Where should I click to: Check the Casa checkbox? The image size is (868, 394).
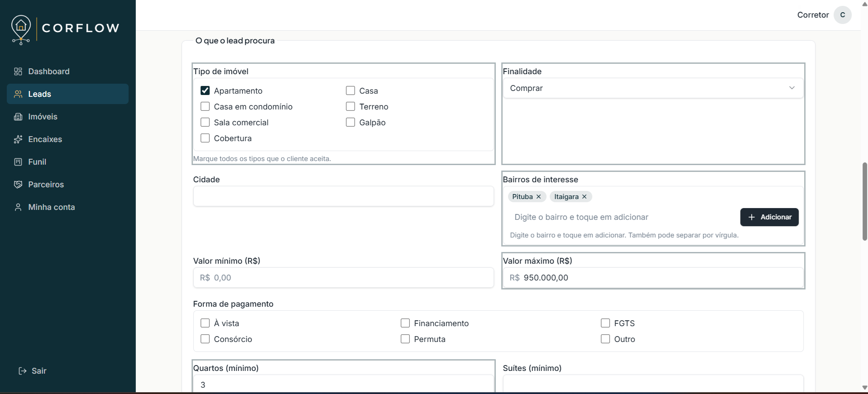[350, 90]
